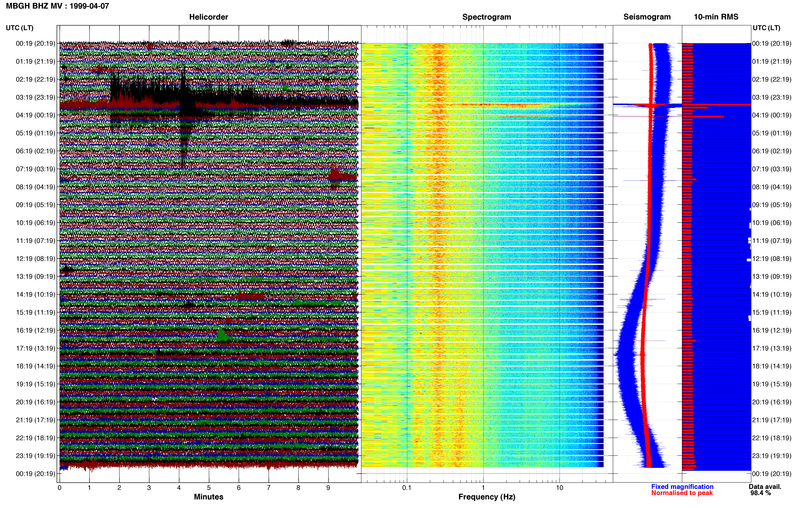Click the Helicorder panel heading
Screen dimensions: 812x508
[208, 17]
